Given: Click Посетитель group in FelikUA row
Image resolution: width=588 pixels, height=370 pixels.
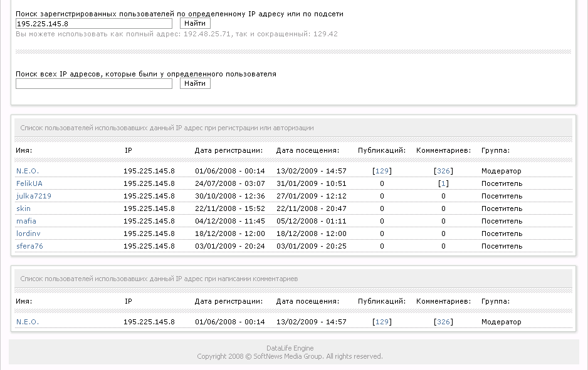Looking at the screenshot, I should [501, 183].
